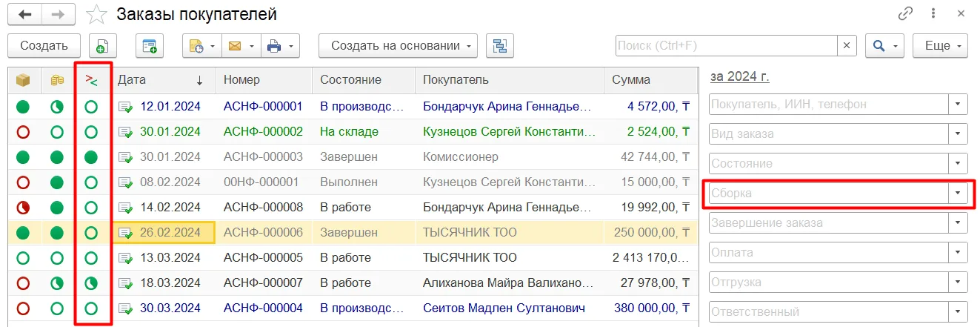Select order АСНФ-000007
This screenshot has height=327, width=980.
coord(263,283)
